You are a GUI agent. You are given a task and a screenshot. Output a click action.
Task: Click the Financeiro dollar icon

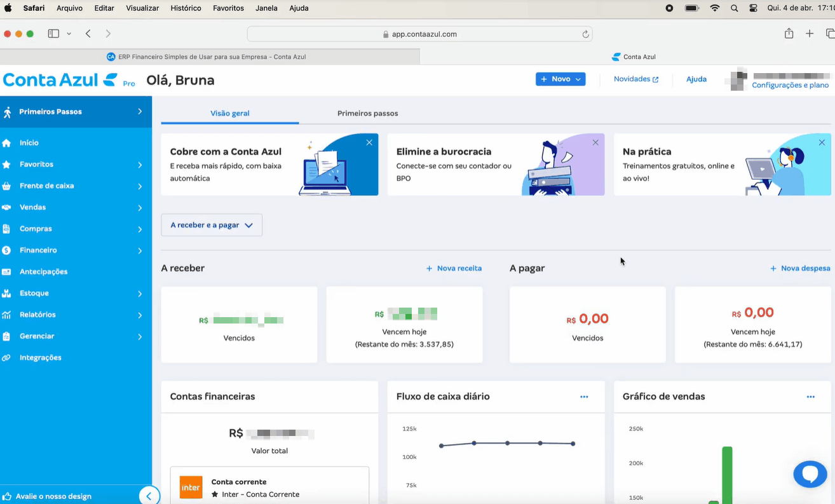click(6, 250)
